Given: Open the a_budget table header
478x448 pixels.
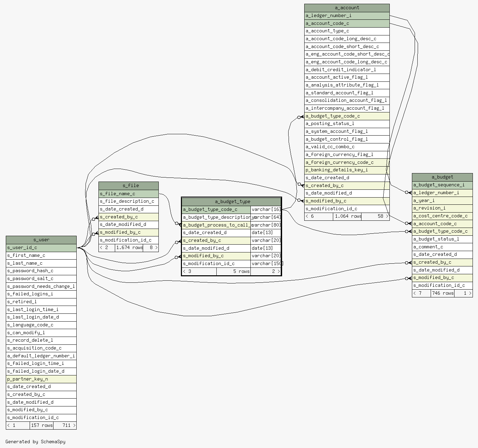Looking at the screenshot, I should (x=442, y=177).
